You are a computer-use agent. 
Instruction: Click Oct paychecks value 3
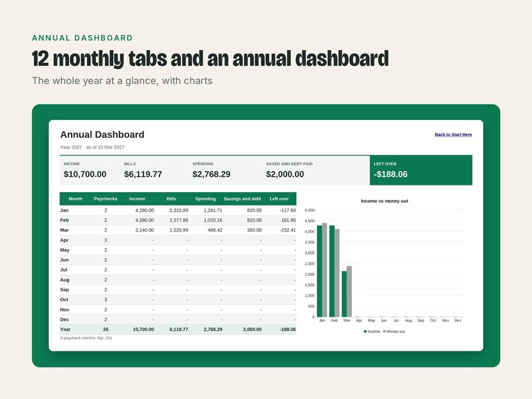click(105, 299)
